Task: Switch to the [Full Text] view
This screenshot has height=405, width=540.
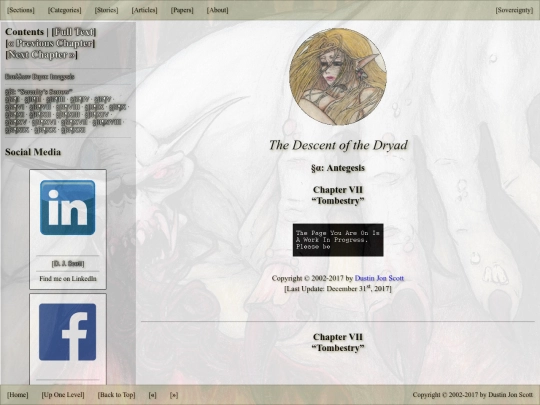Action: click(74, 32)
